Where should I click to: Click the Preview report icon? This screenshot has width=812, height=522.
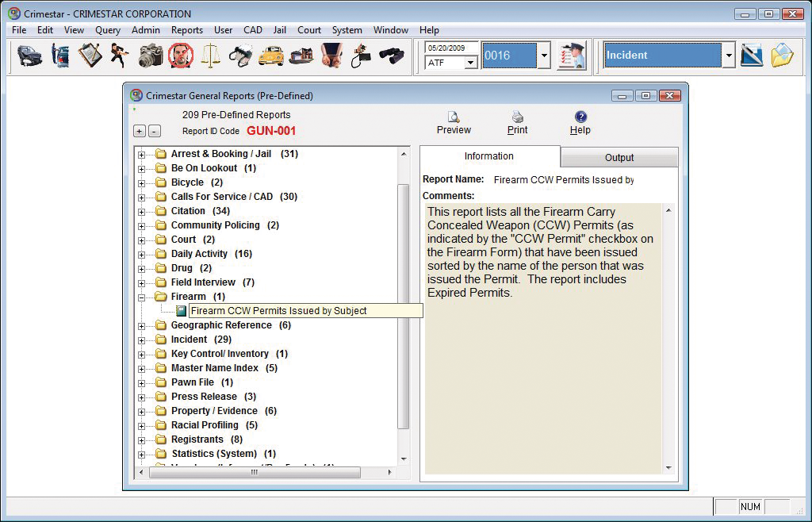click(454, 123)
